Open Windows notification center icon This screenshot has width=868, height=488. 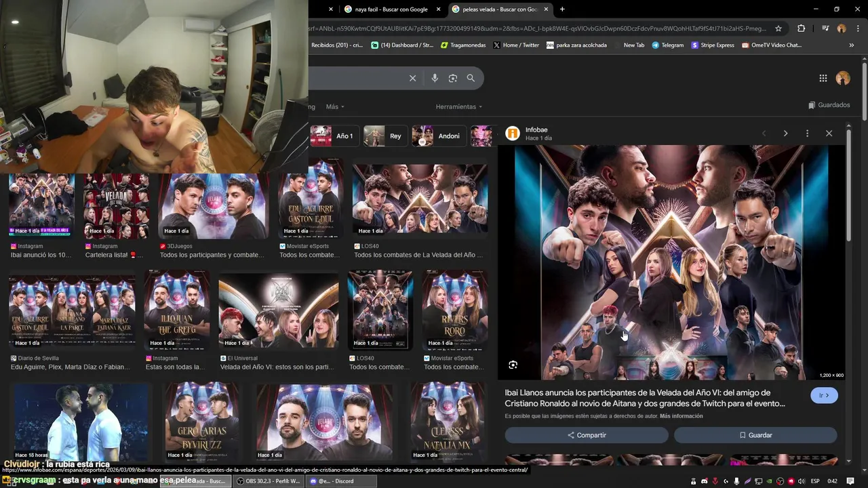850,481
